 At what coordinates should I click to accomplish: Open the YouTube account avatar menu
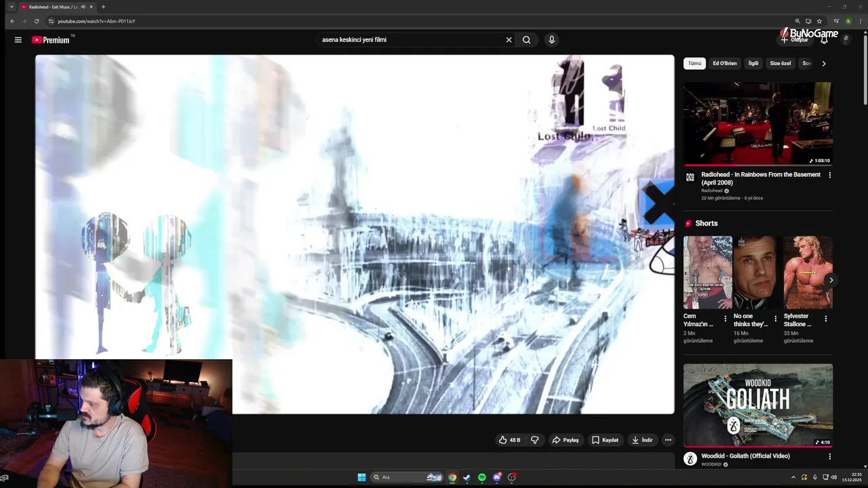pyautogui.click(x=846, y=39)
